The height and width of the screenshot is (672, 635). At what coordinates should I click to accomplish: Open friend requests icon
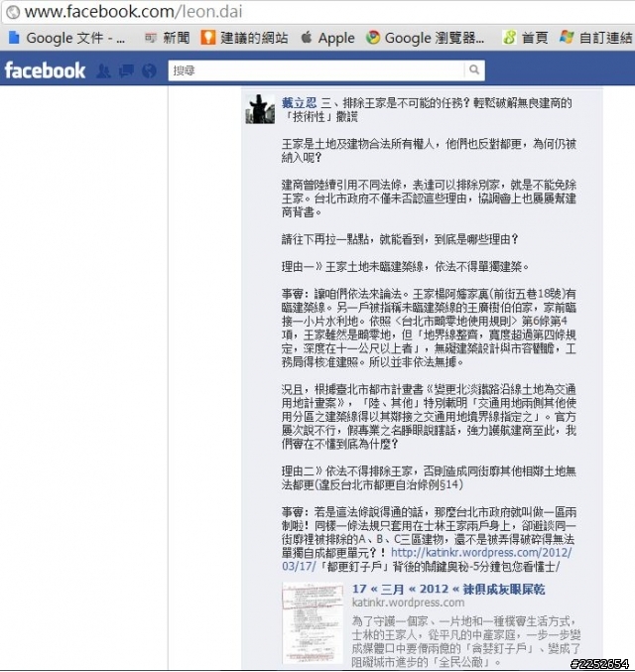(103, 70)
